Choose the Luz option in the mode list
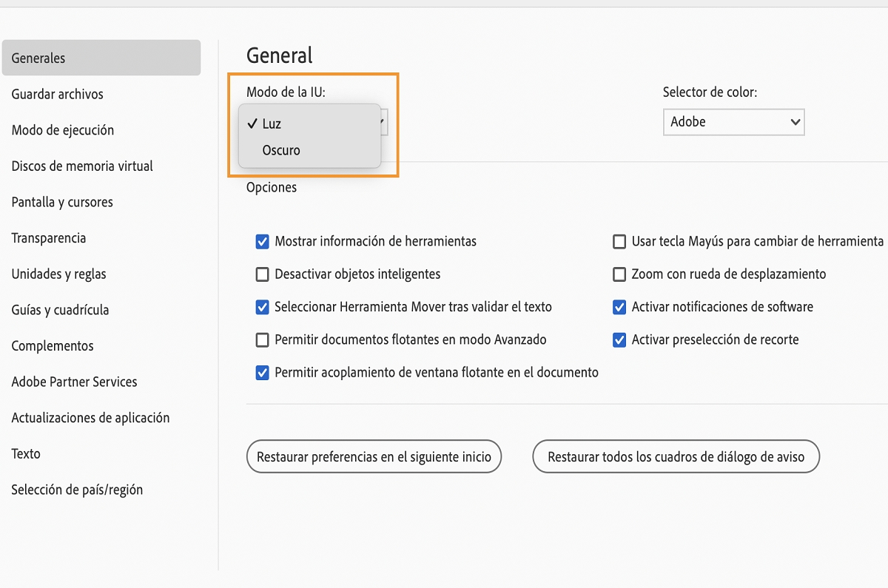888x588 pixels. point(272,124)
